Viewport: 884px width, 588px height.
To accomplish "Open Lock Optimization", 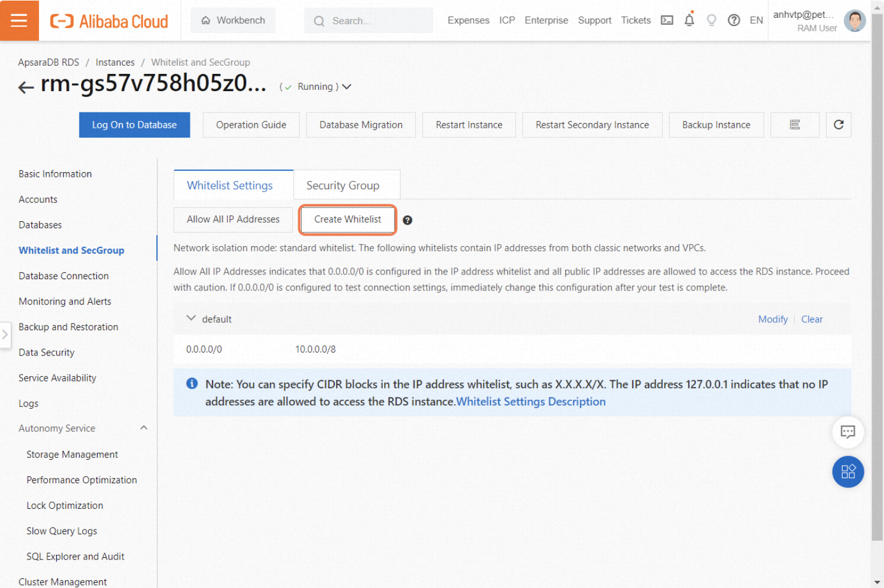I will pos(64,505).
